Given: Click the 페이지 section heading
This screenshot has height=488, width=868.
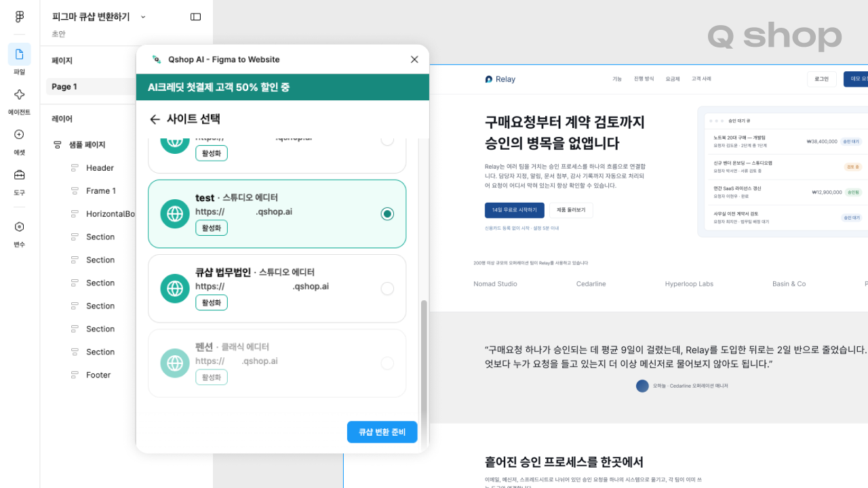Looking at the screenshot, I should [x=62, y=61].
